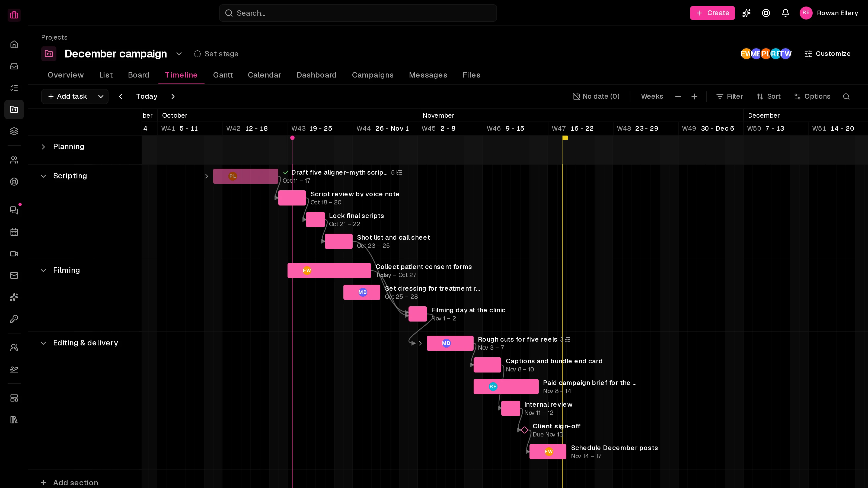This screenshot has width=868, height=488.
Task: Click the December campaign project icon
Action: [x=49, y=54]
